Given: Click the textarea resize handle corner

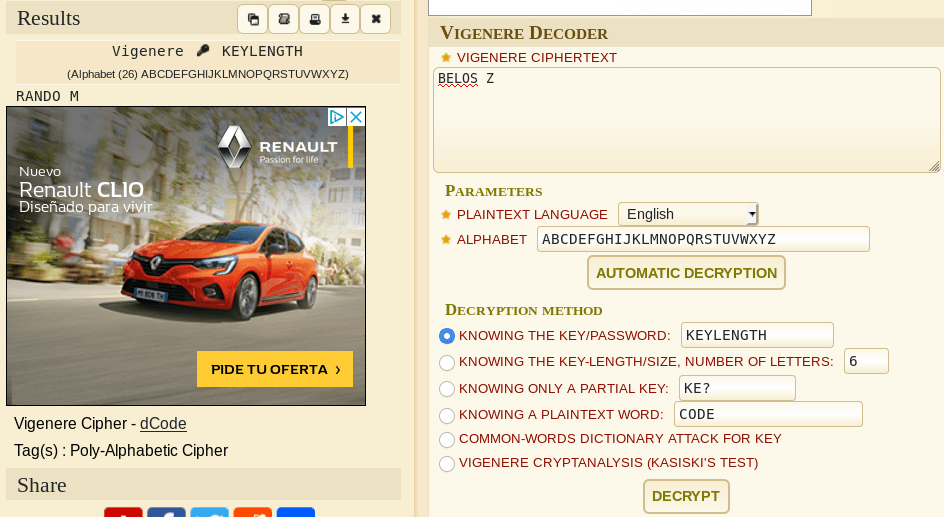Looking at the screenshot, I should tap(934, 167).
